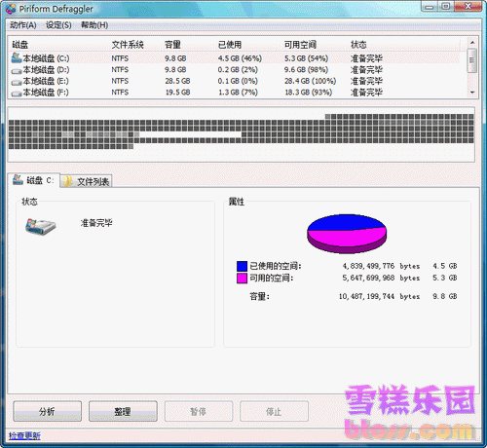Click the blue 已使用的空间 color swatch
Image resolution: width=487 pixels, height=448 pixels.
point(242,266)
